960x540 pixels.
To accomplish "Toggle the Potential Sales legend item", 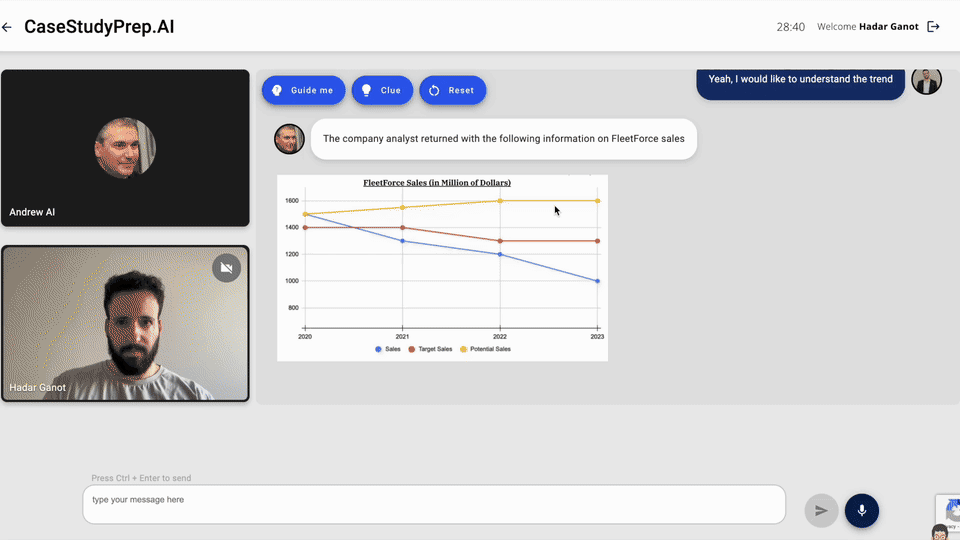I will 485,349.
